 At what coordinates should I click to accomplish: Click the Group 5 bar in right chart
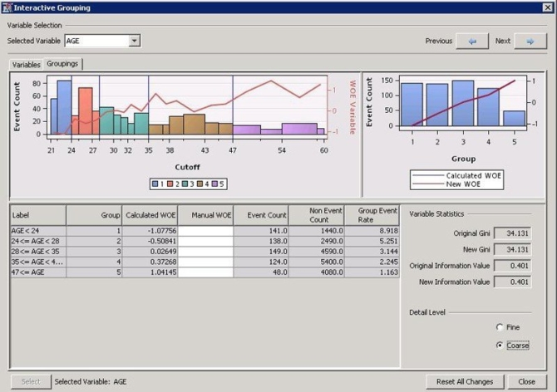(x=514, y=118)
